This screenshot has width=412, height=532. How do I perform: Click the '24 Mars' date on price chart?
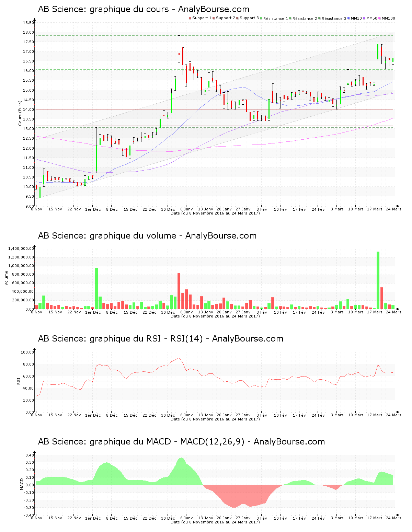tap(393, 209)
